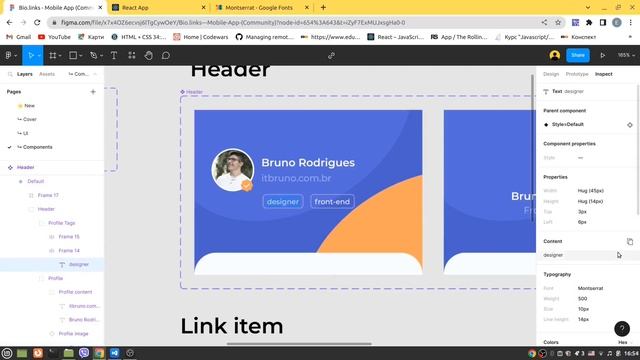The height and width of the screenshot is (360, 640).
Task: Open the Viber app in the taskbar
Action: coord(84,353)
